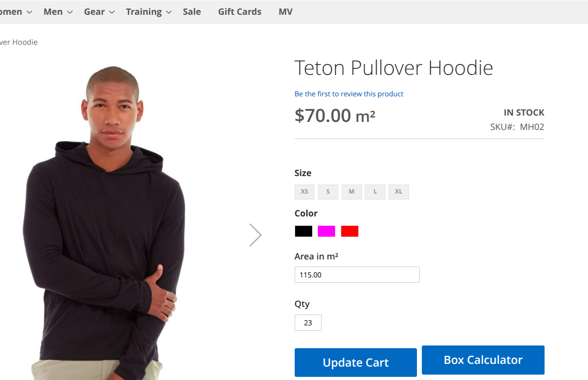Pick size L option
This screenshot has width=588, height=380.
375,192
